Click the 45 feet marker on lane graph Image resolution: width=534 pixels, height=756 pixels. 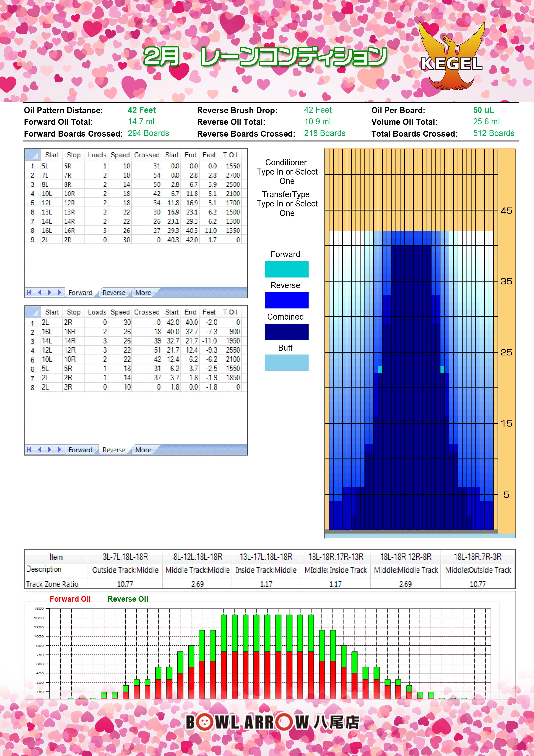(x=506, y=210)
